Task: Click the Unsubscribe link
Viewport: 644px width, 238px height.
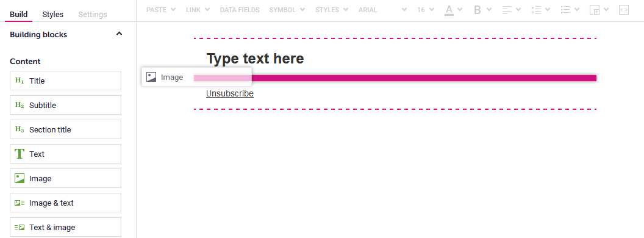Action: pyautogui.click(x=230, y=94)
